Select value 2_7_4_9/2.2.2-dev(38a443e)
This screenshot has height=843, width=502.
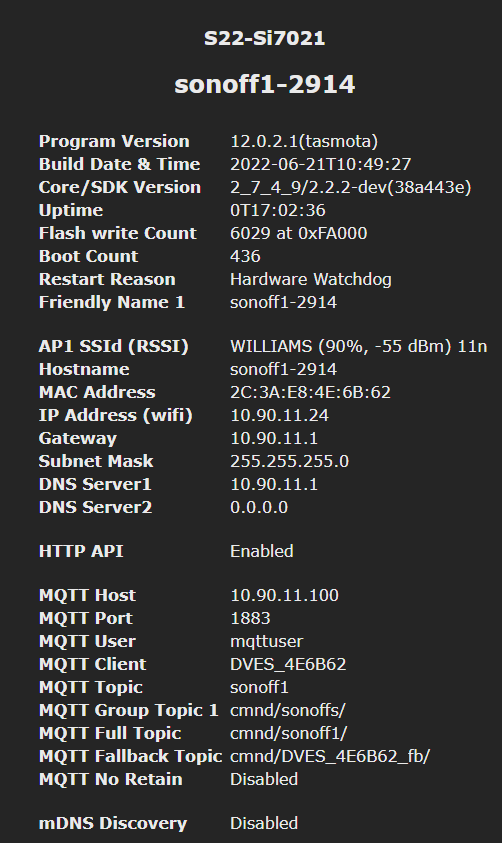351,188
